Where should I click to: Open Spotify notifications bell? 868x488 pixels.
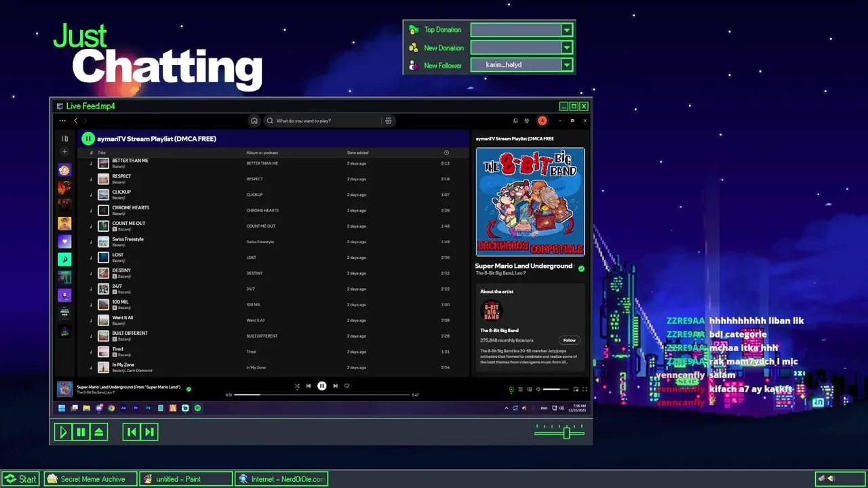coord(515,121)
